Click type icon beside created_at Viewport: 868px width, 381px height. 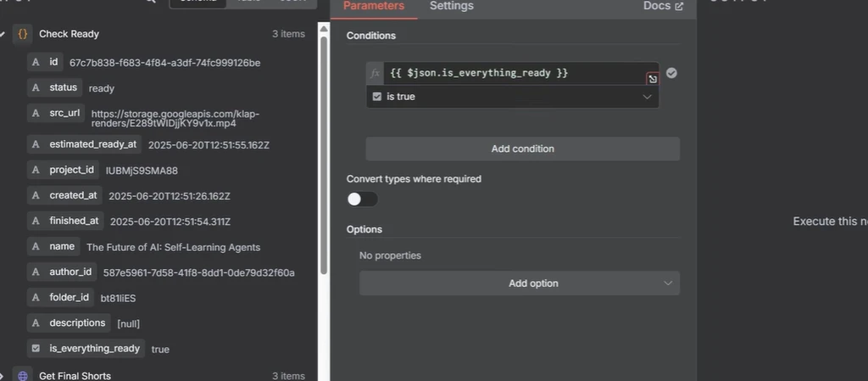[36, 195]
